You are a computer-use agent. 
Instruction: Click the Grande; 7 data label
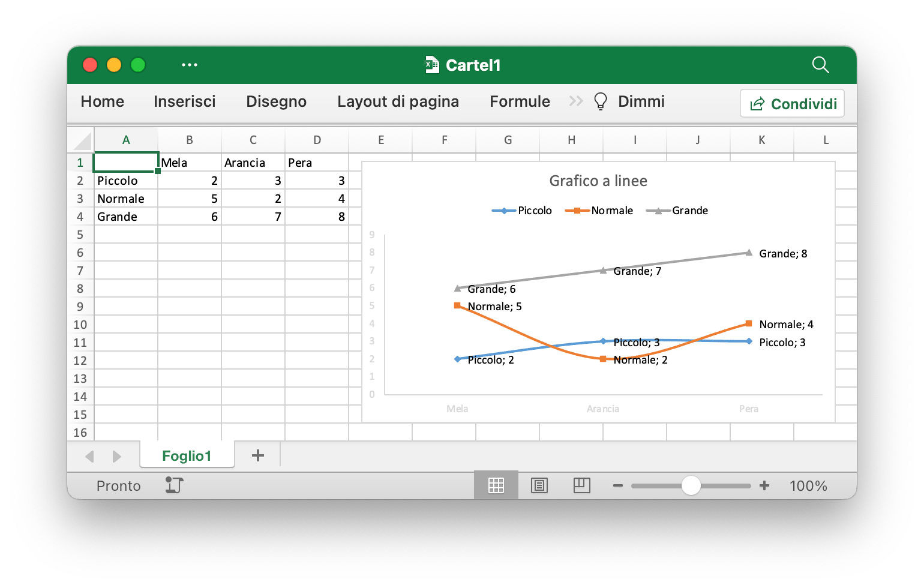click(637, 271)
